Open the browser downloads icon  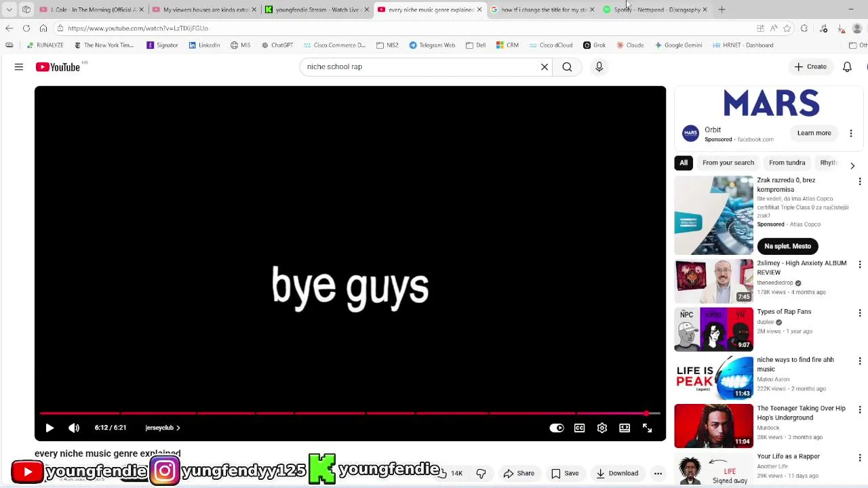[841, 28]
